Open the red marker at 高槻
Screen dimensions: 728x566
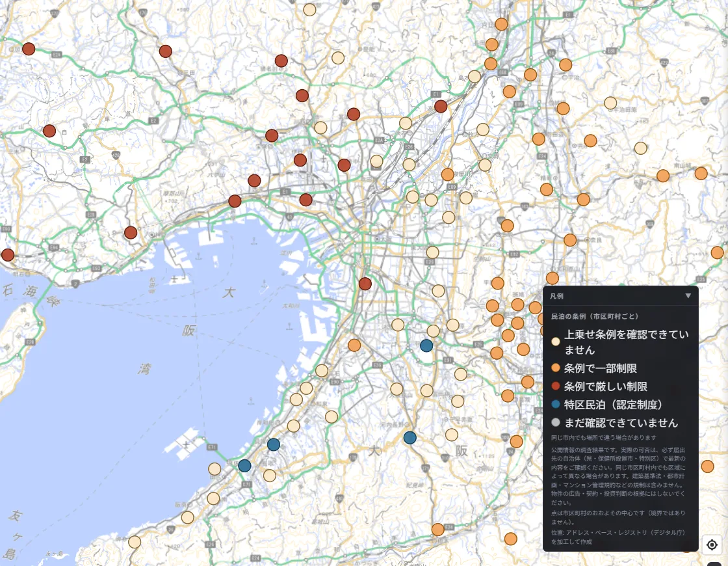(441, 106)
